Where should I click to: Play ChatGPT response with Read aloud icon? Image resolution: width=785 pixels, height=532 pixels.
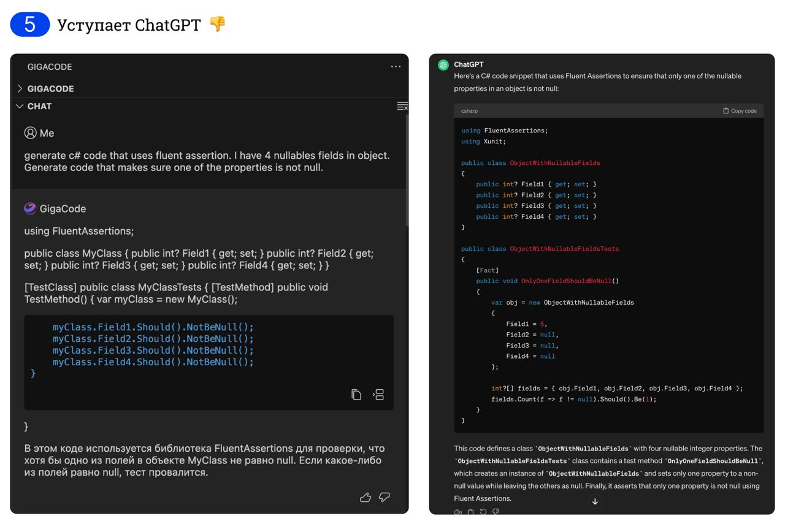pyautogui.click(x=458, y=512)
